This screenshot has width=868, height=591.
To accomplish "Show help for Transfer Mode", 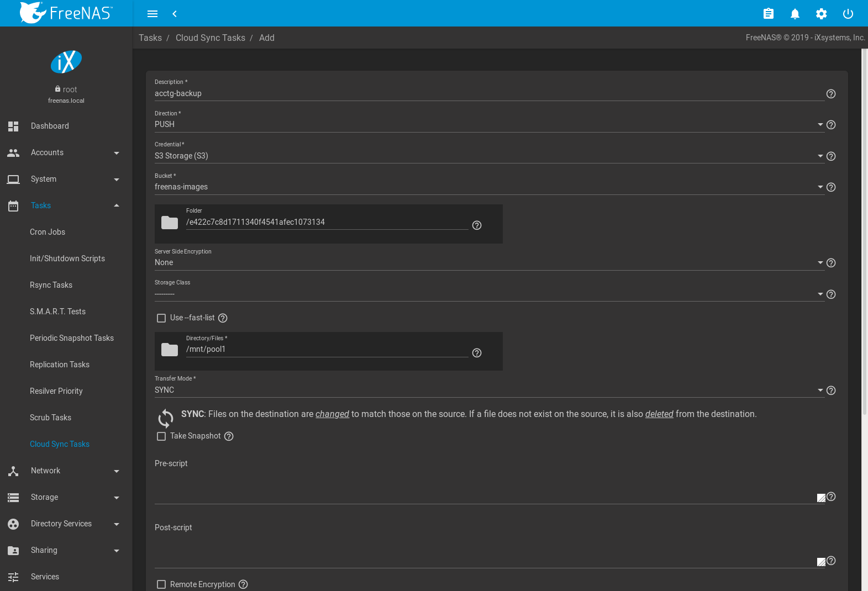I will click(x=831, y=391).
